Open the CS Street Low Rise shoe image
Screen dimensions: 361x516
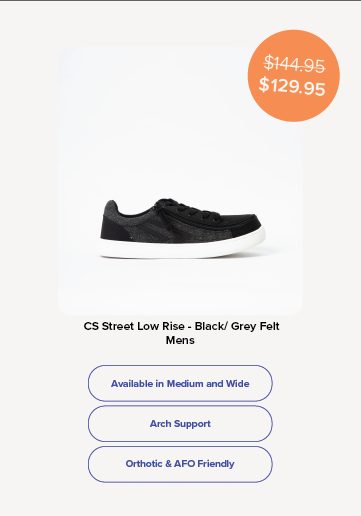[x=180, y=181]
